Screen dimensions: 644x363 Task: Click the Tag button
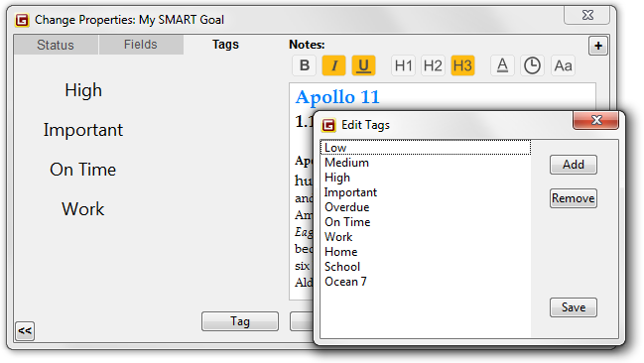[240, 321]
